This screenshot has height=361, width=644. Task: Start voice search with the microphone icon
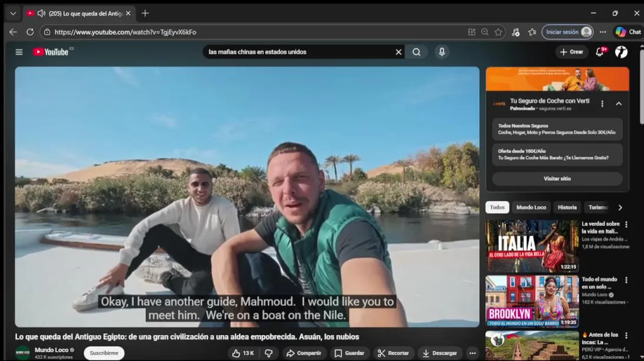coord(442,52)
